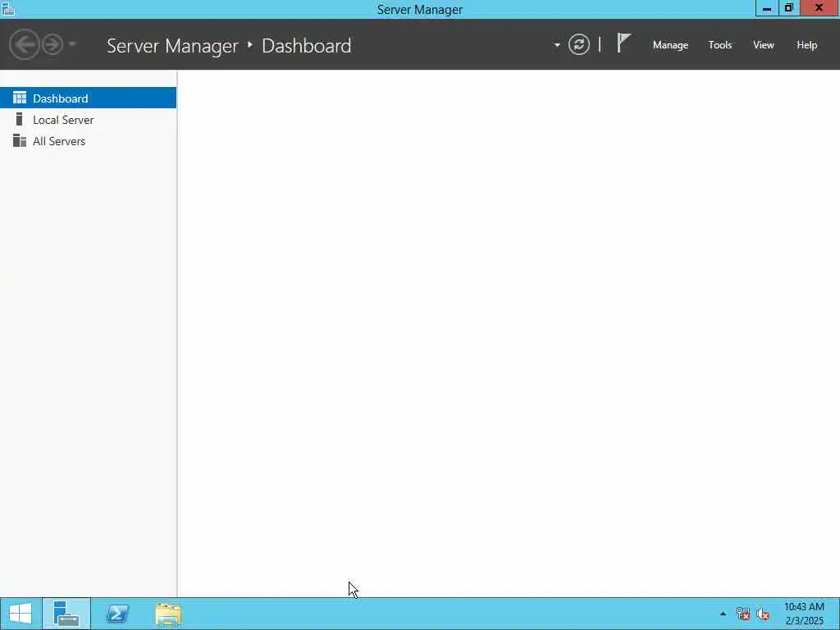Click the Local Server icon
The height and width of the screenshot is (630, 840).
20,119
